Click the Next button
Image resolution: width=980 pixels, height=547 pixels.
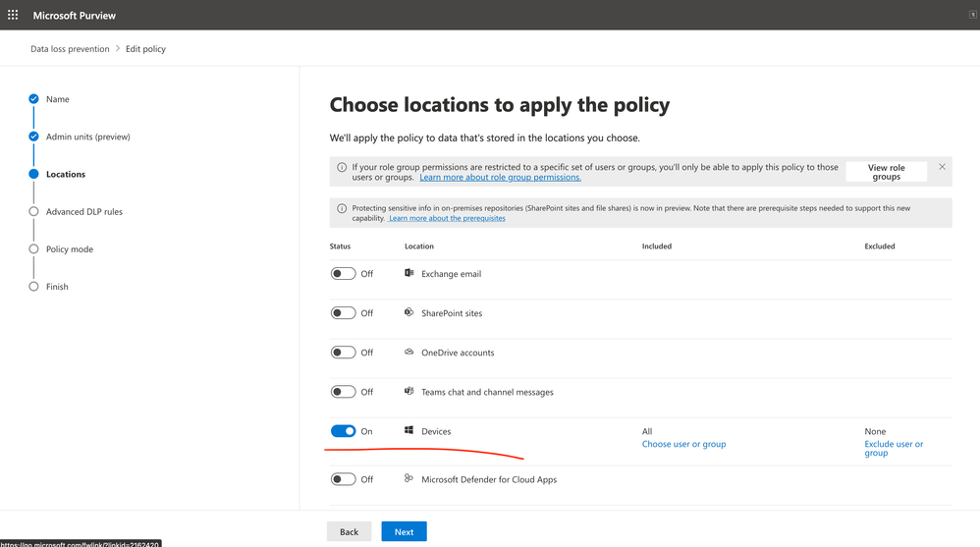404,531
